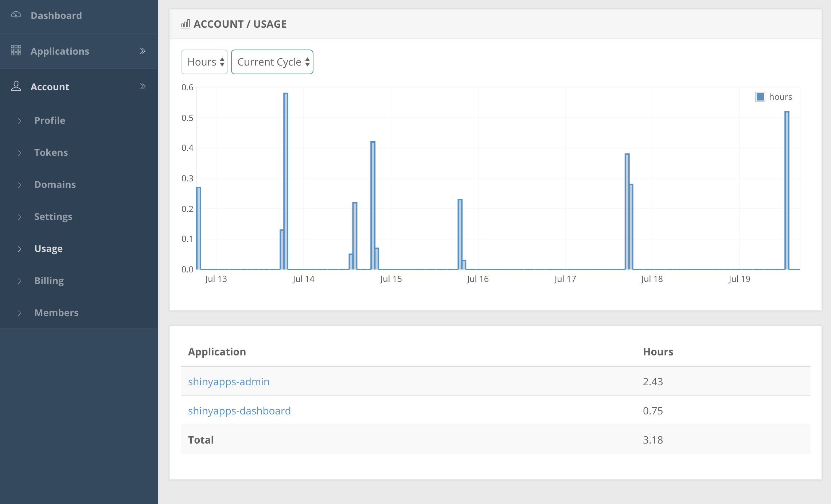
Task: Click the tallest usage bar near Jul 14
Action: (x=286, y=181)
